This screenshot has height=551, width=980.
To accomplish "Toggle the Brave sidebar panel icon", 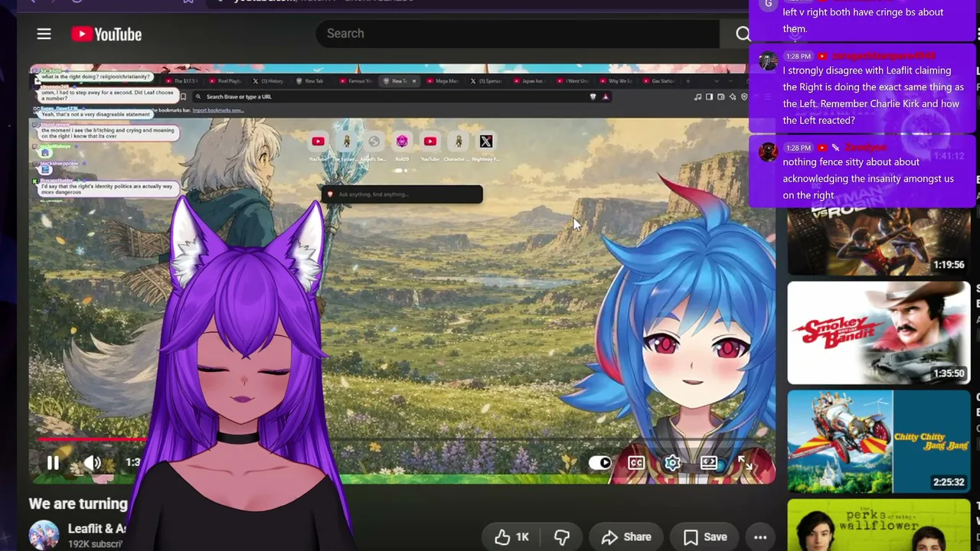I will [709, 96].
